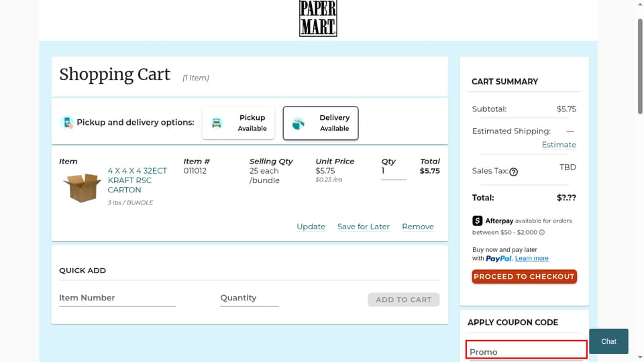Image resolution: width=644 pixels, height=362 pixels.
Task: Open the kraft carton product thumbnail
Action: [82, 188]
